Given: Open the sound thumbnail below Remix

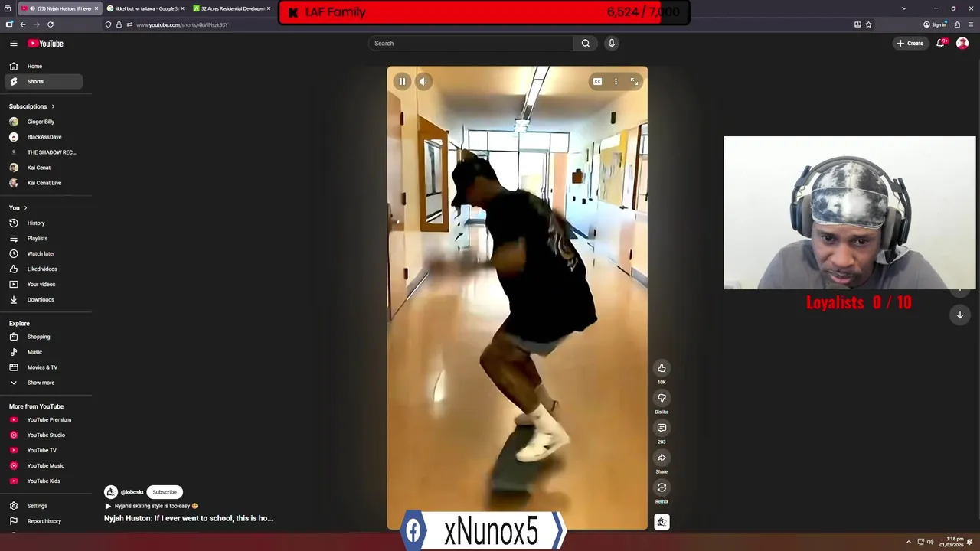Looking at the screenshot, I should pyautogui.click(x=661, y=522).
